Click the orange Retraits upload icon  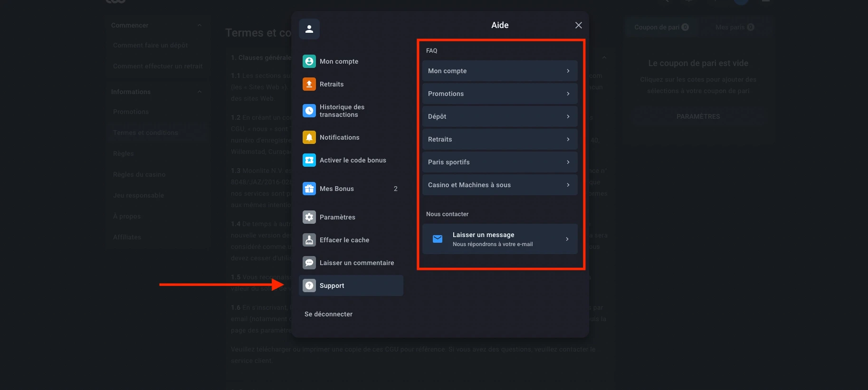coord(309,84)
